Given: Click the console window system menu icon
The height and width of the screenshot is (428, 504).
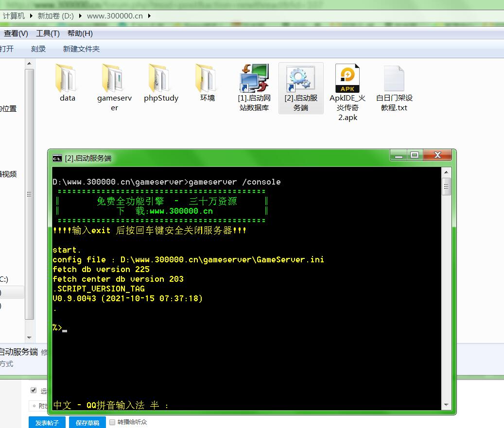Looking at the screenshot, I should click(57, 158).
